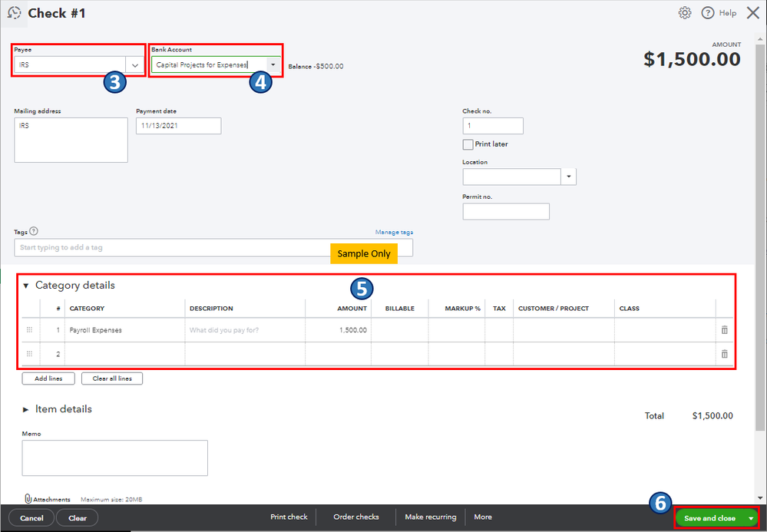Click the Save and close button
Image resolution: width=767 pixels, height=532 pixels.
pos(709,518)
